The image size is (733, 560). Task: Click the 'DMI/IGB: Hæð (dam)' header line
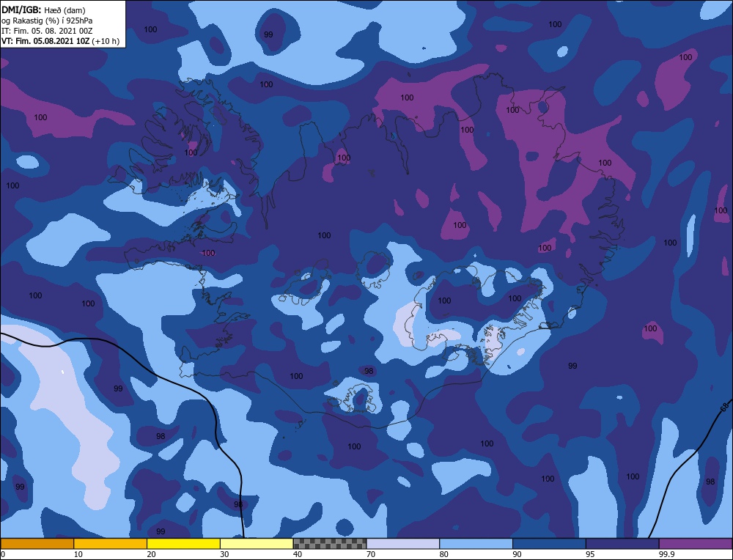tap(43, 10)
